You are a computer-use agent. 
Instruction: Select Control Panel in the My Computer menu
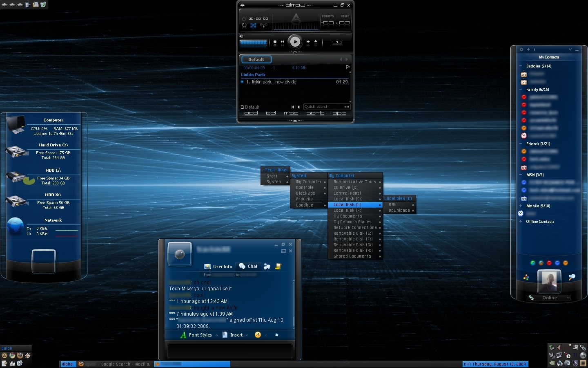point(355,193)
